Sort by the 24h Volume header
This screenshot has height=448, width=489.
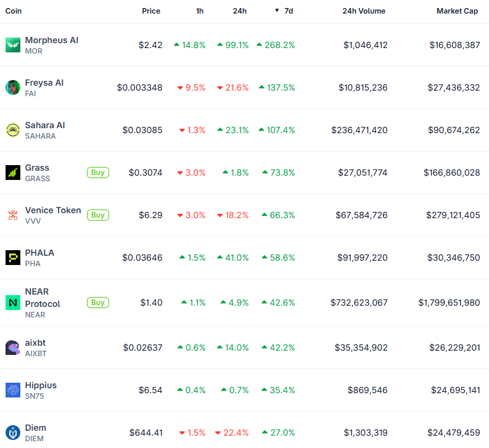(x=364, y=11)
